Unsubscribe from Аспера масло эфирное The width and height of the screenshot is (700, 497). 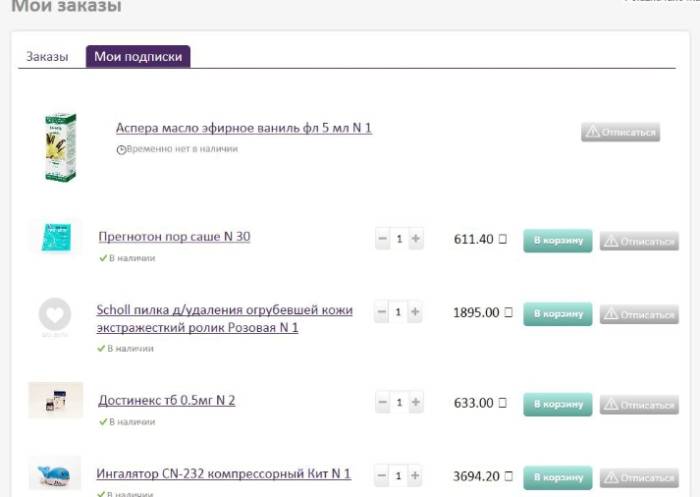(620, 132)
